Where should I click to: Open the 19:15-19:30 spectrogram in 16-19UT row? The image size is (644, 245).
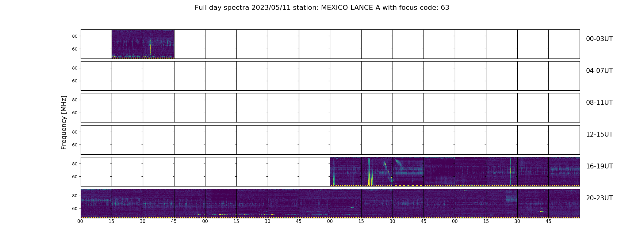click(x=502, y=172)
